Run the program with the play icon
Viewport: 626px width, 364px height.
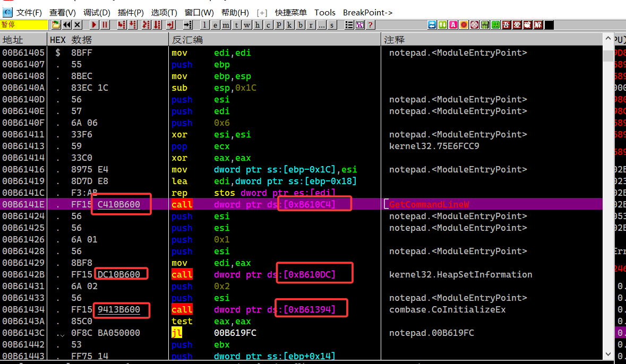click(94, 25)
